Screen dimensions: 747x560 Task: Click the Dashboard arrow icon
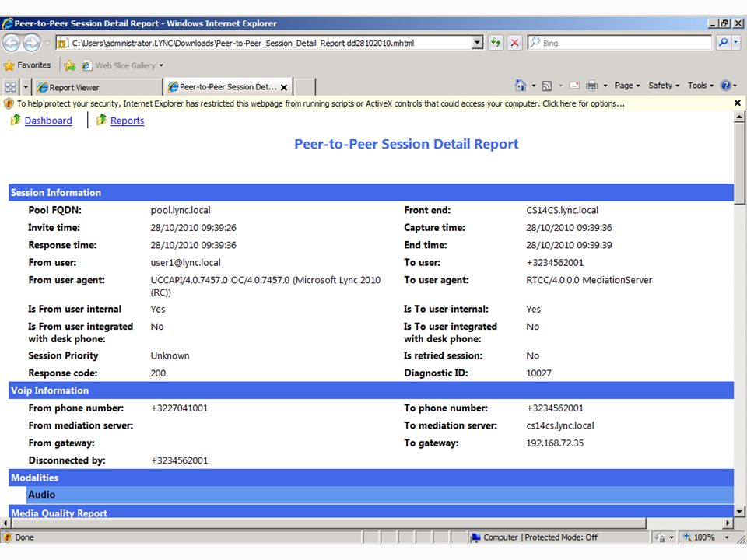click(x=16, y=120)
